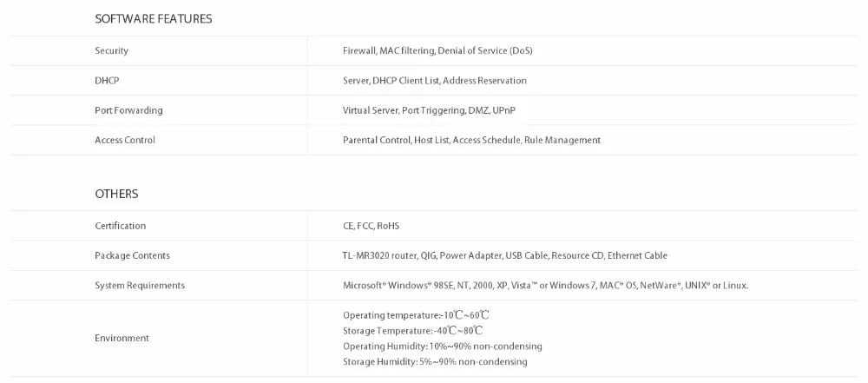Viewport: 868px width, 383px height.
Task: Click the Storage Humidity line
Action: 435,362
